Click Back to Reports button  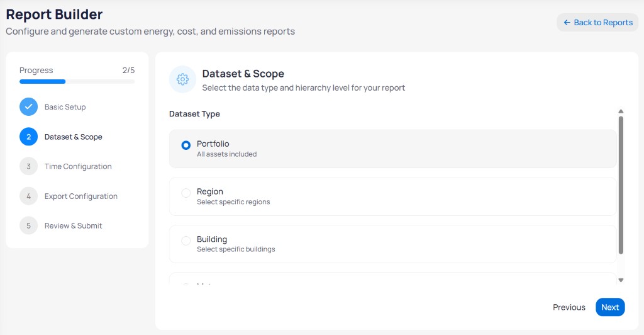click(x=597, y=23)
